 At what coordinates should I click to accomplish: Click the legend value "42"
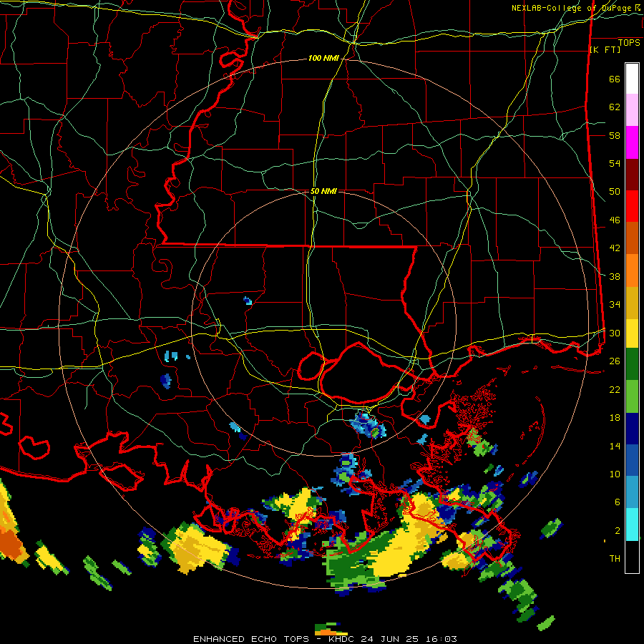(615, 248)
